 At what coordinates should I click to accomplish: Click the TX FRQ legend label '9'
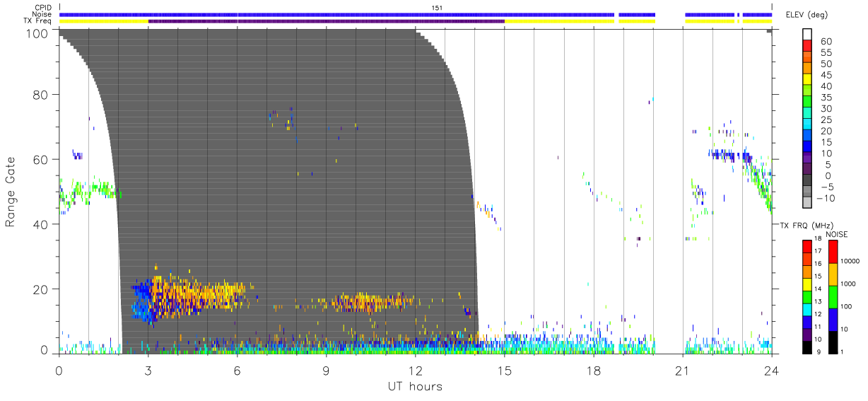click(x=819, y=352)
